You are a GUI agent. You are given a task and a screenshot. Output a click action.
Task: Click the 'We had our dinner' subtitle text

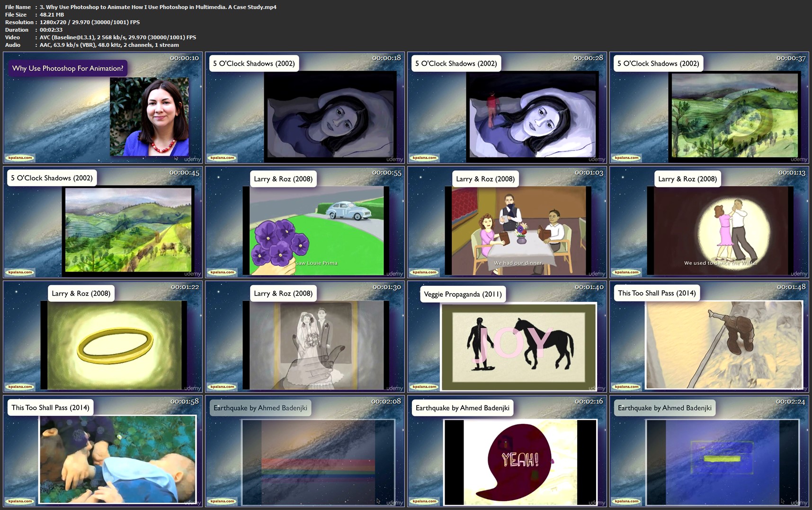click(518, 263)
